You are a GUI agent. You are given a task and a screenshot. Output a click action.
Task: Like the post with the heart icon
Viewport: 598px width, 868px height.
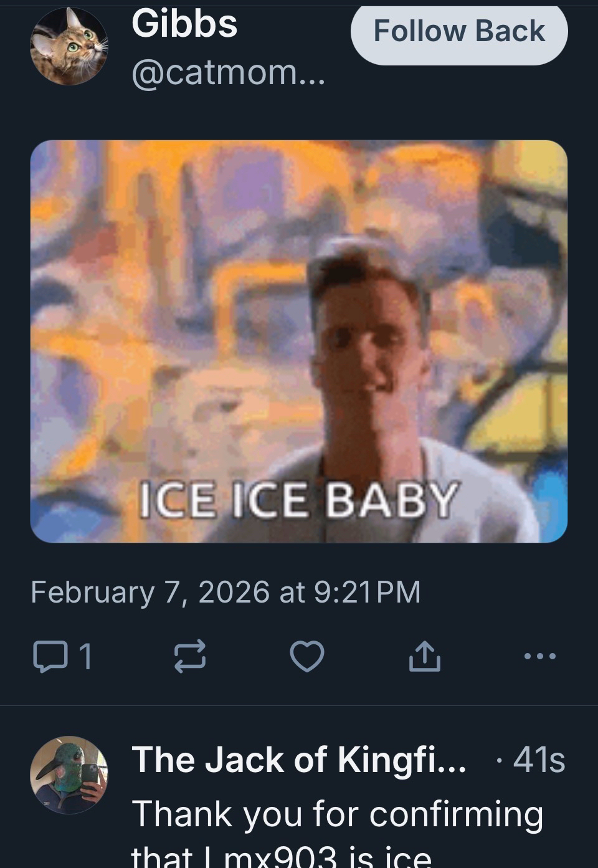(308, 657)
